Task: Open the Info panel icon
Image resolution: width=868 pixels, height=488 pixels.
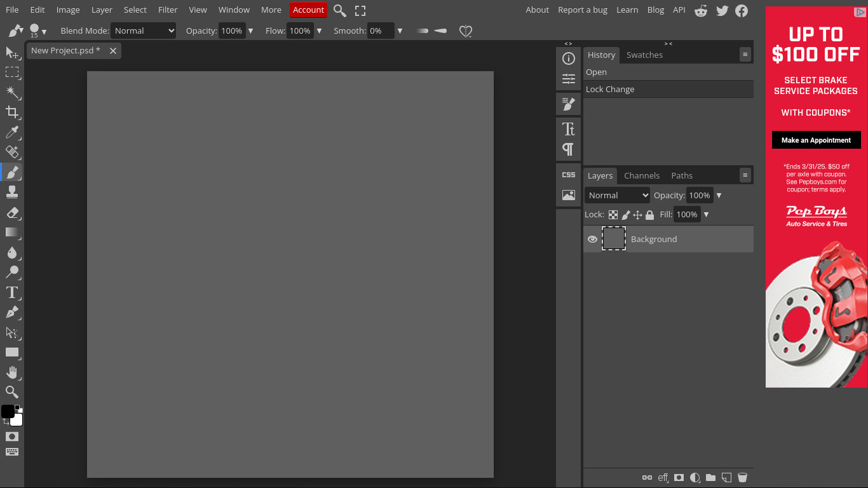Action: click(x=569, y=58)
